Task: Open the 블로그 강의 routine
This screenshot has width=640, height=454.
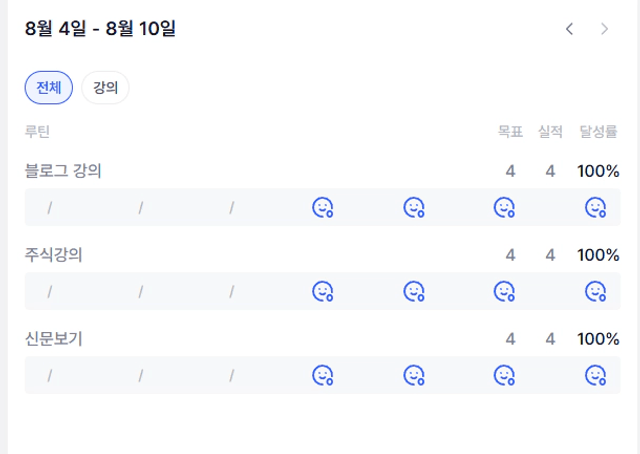Action: [x=63, y=171]
